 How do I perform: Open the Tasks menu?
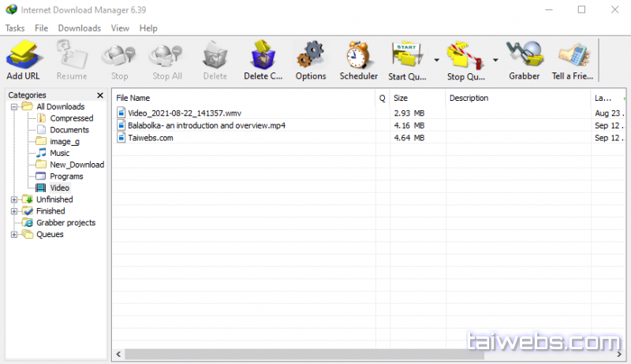pyautogui.click(x=15, y=28)
